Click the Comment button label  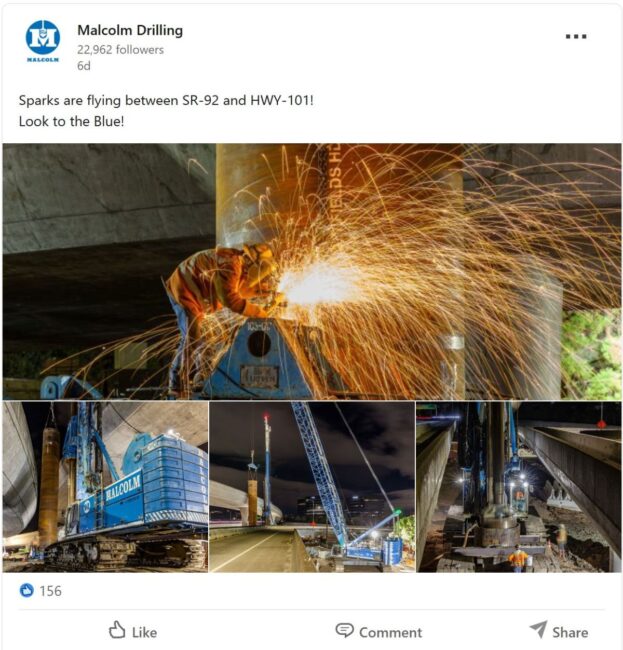pyautogui.click(x=390, y=633)
